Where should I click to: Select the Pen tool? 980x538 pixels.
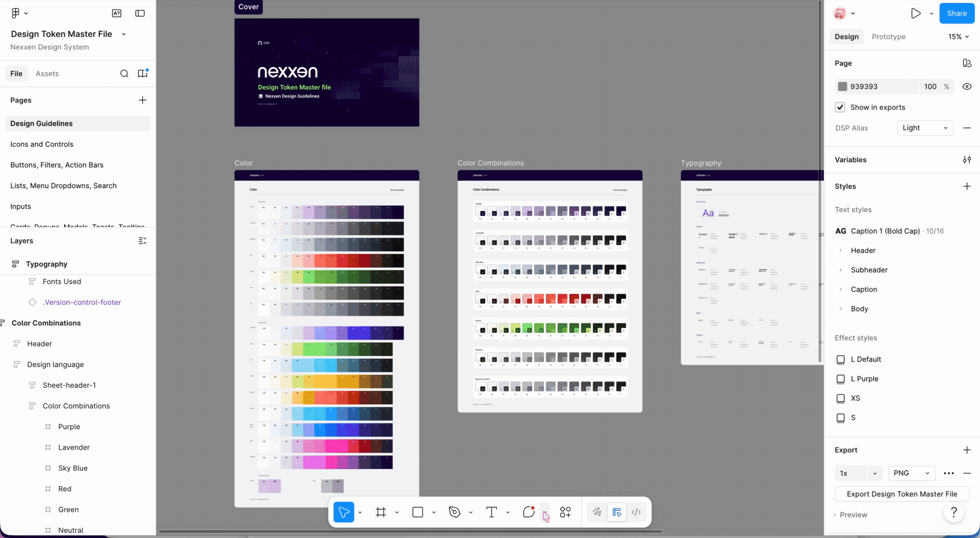click(455, 512)
